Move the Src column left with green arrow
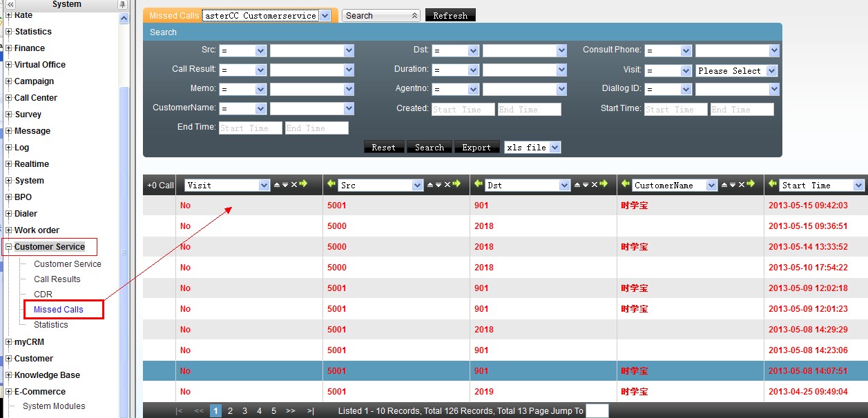The height and width of the screenshot is (418, 868). pyautogui.click(x=331, y=184)
